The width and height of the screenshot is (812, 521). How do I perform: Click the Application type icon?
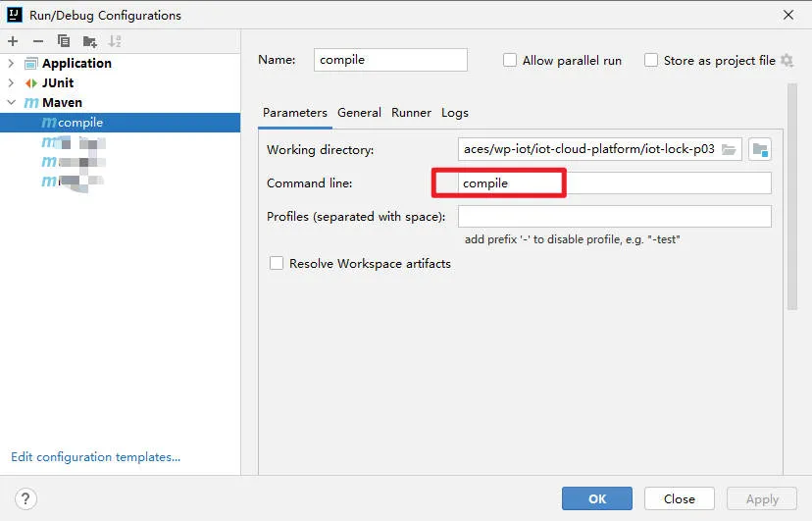point(31,64)
